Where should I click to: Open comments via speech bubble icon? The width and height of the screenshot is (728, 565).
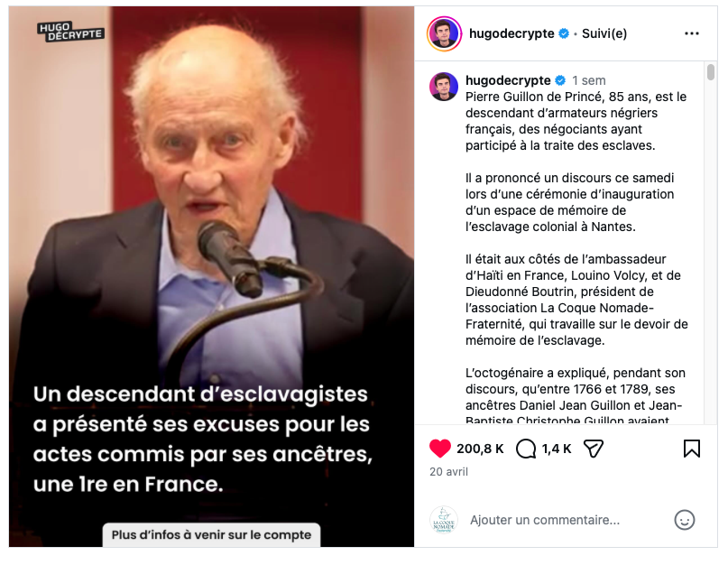(x=526, y=449)
